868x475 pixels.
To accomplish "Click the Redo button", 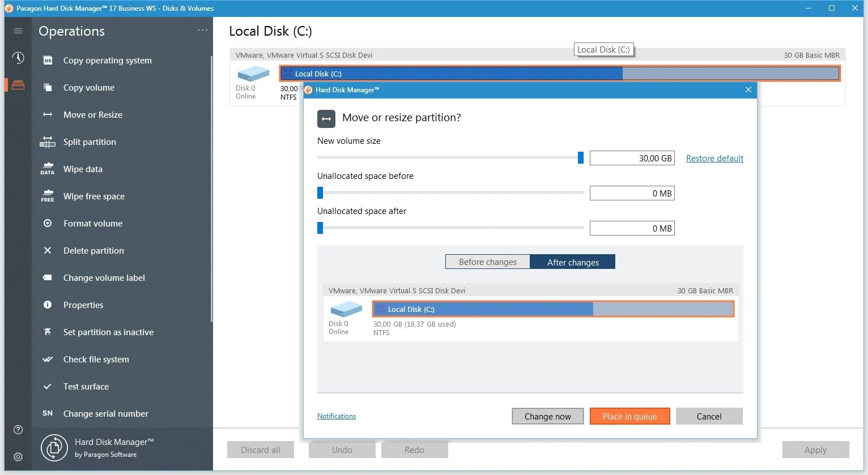I will click(414, 450).
